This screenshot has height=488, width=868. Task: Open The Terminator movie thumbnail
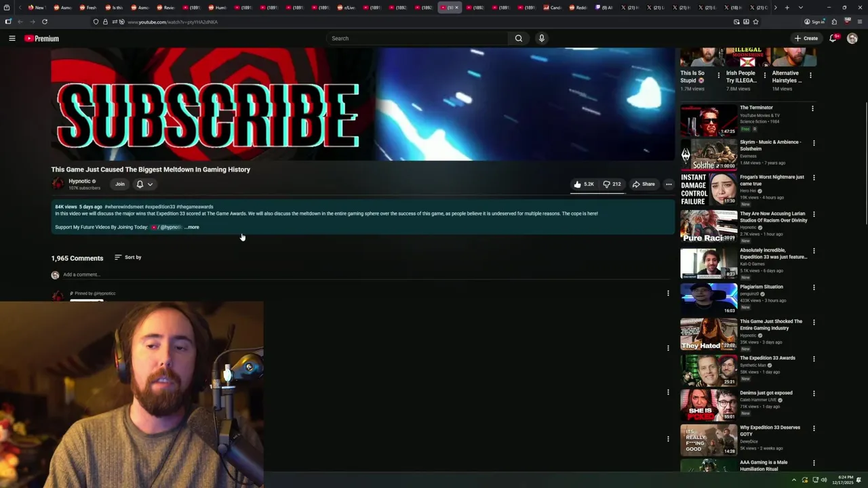[x=709, y=120]
